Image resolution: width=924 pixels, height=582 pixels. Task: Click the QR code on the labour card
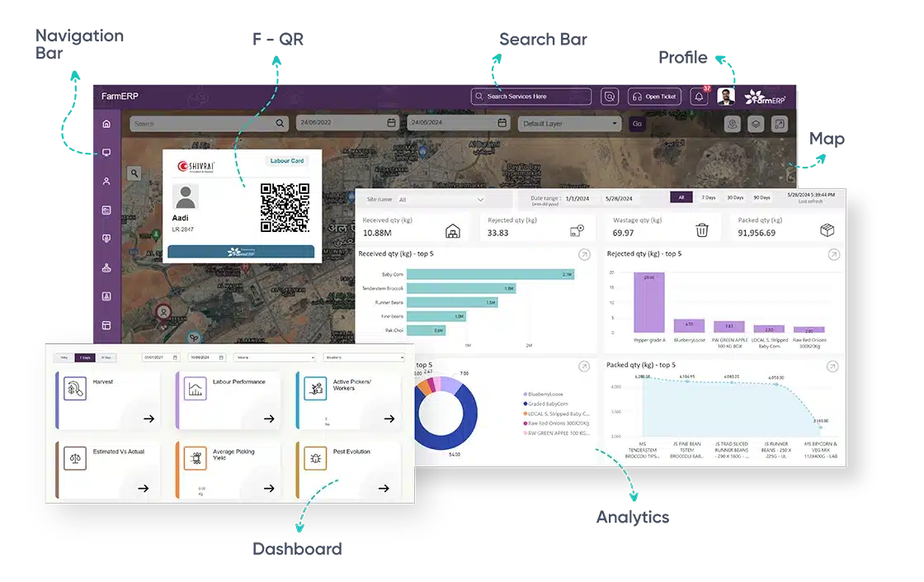tap(285, 207)
